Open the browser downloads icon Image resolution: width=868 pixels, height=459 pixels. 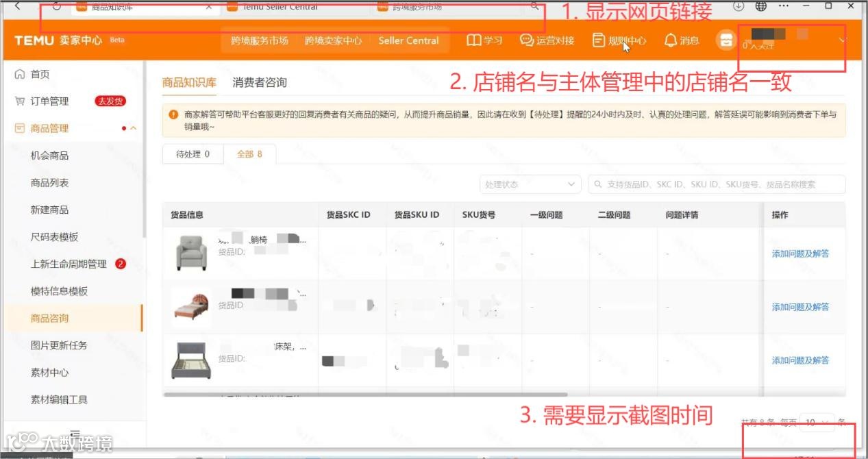pos(739,6)
